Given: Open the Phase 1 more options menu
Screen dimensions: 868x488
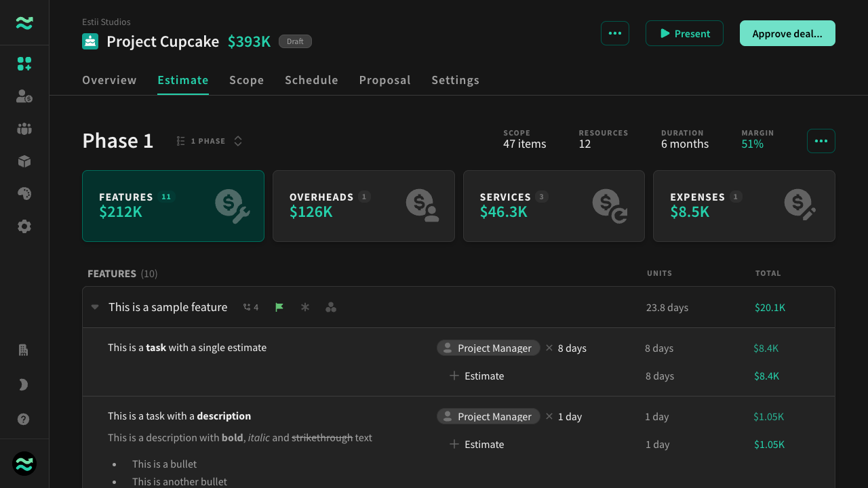Looking at the screenshot, I should click(821, 141).
